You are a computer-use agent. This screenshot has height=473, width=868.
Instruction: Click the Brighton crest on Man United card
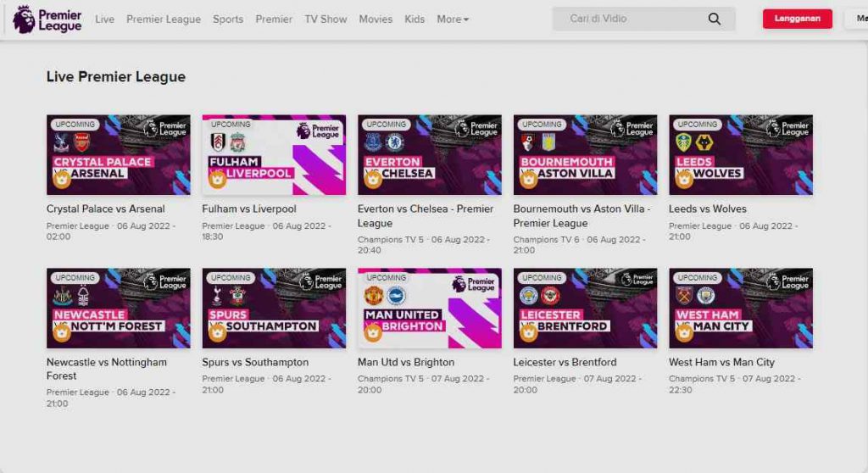396,296
